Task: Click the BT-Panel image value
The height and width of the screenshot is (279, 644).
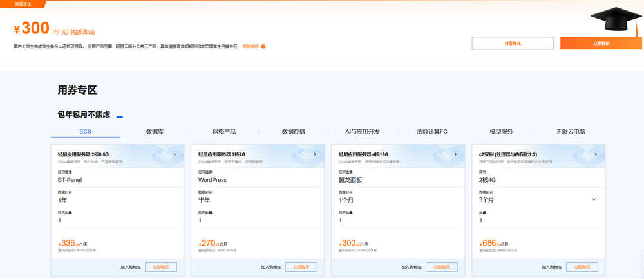Action: [70, 180]
